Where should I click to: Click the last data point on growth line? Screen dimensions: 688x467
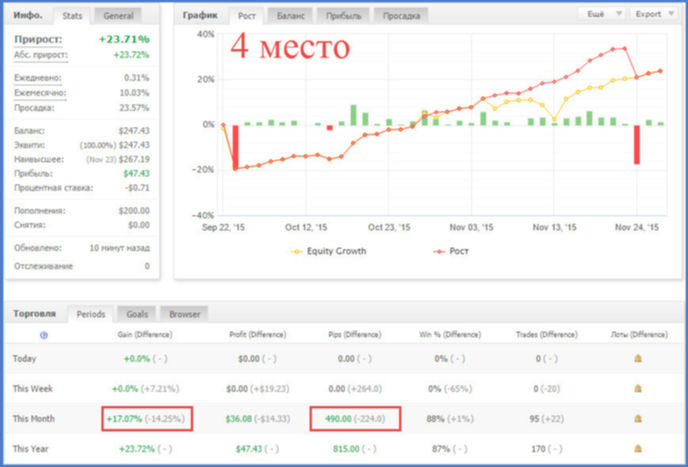tap(660, 71)
